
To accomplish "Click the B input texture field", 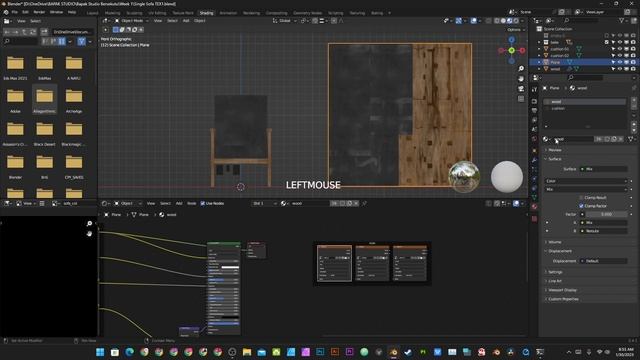I will point(603,231).
